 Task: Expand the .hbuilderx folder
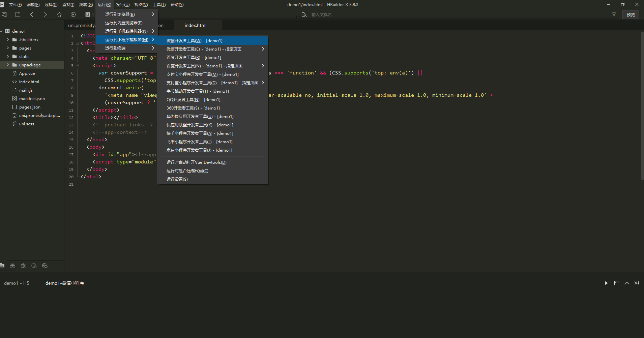coord(8,39)
